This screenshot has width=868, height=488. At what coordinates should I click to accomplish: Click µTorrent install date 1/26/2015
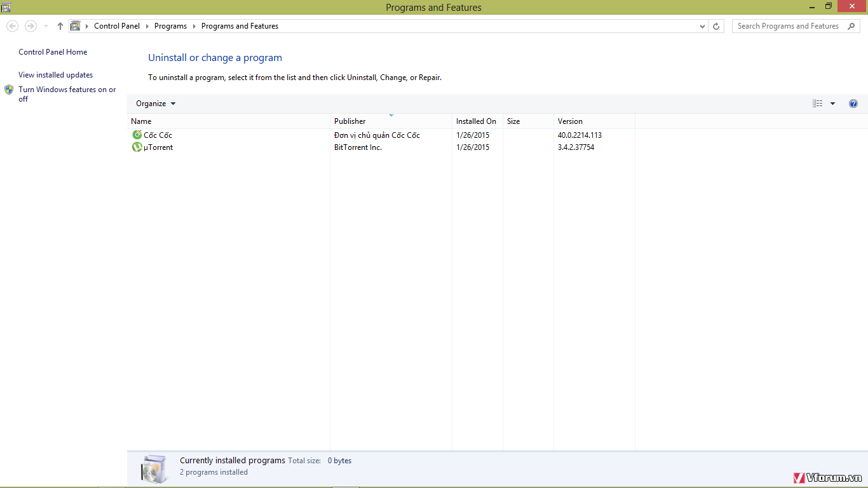point(473,147)
